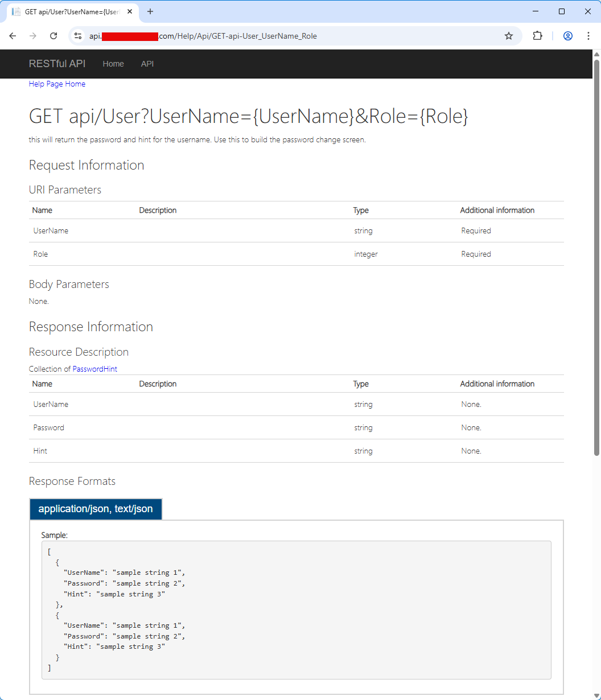Open the PasswordHint resource link
Screen dimensions: 601x700
click(94, 369)
